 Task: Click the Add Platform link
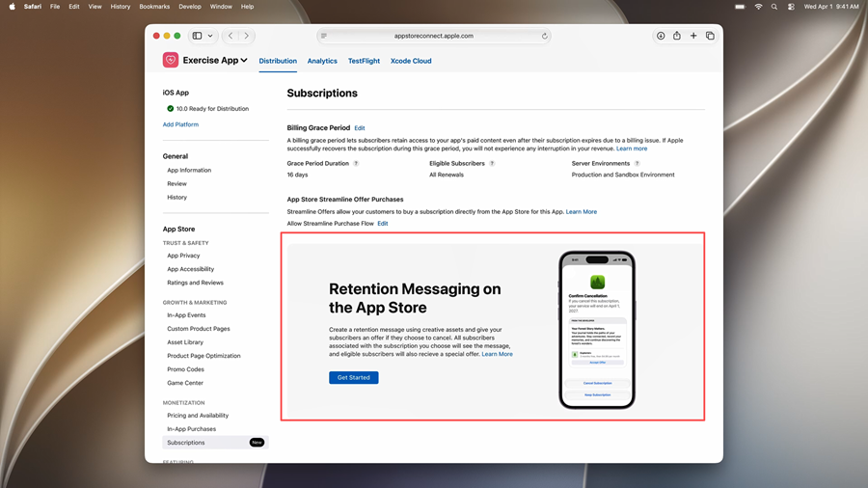coord(180,124)
